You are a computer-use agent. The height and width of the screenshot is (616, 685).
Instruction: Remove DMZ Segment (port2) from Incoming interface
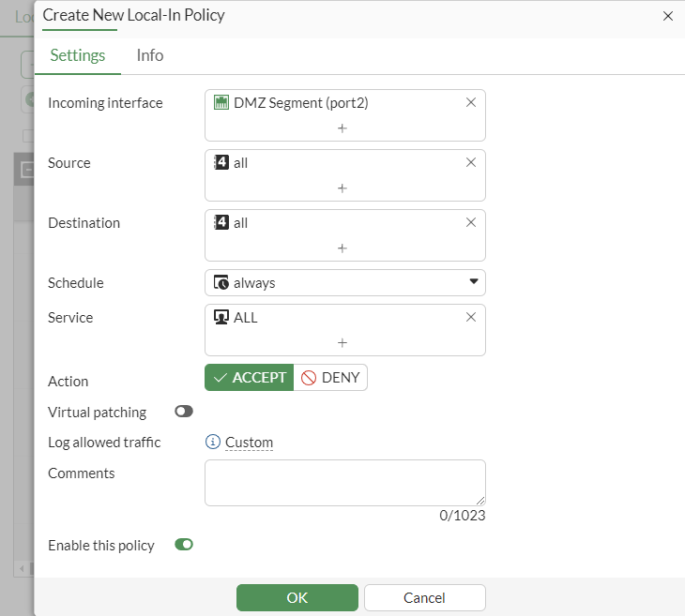471,103
